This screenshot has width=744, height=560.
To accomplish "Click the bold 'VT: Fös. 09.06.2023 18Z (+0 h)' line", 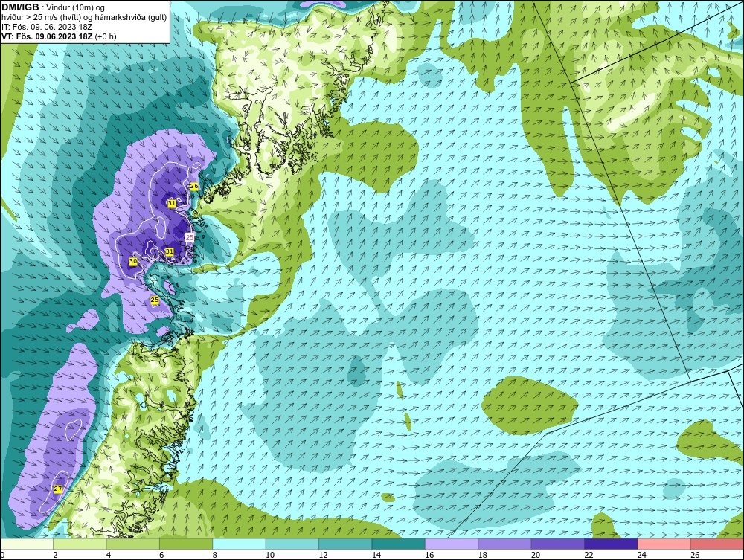I will pyautogui.click(x=59, y=36).
